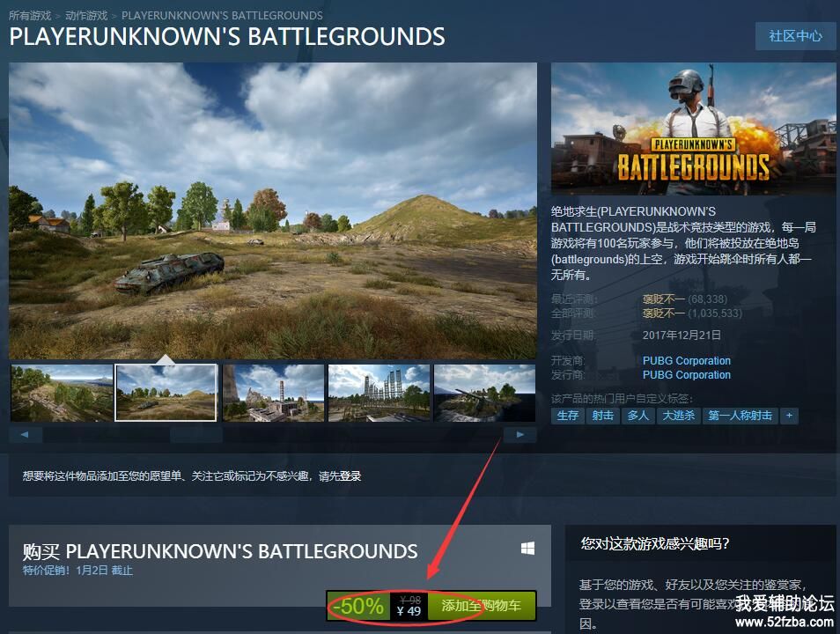840x634 pixels.
Task: Select the 第一人称射击 tag
Action: click(740, 416)
